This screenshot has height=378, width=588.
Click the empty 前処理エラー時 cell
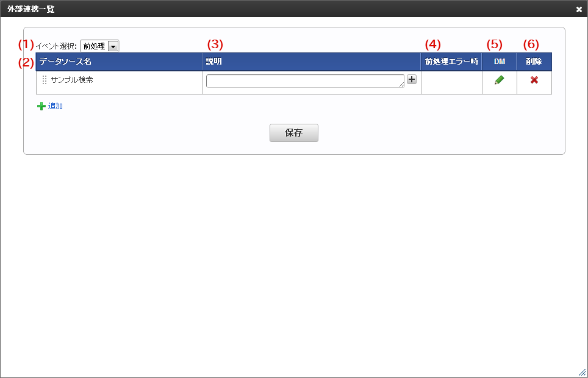(451, 82)
